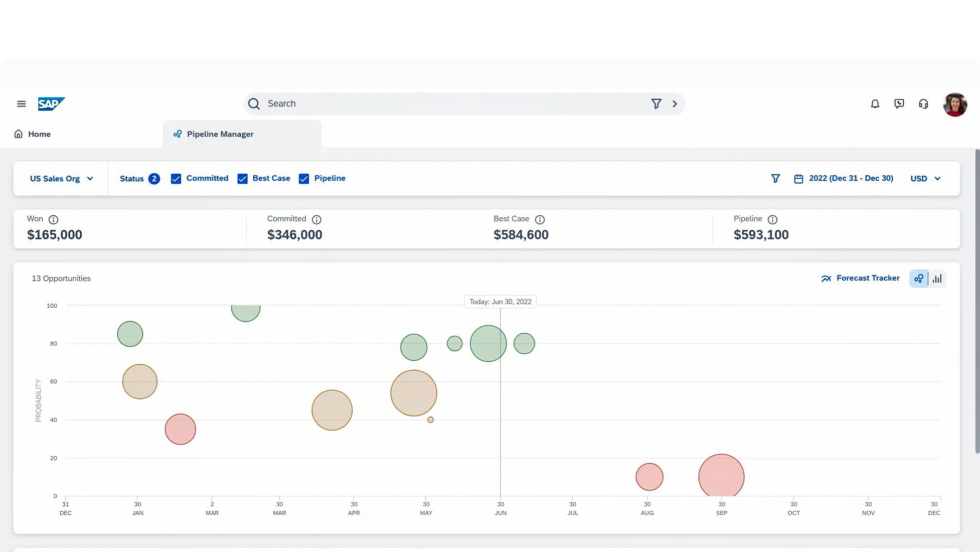
Task: Show info for Best Case amount
Action: (540, 220)
